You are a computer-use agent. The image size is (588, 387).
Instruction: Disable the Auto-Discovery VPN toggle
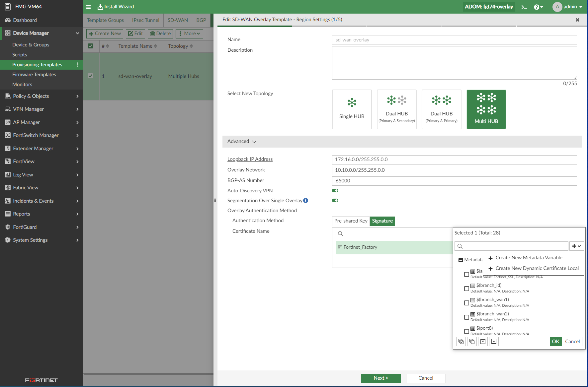[335, 190]
